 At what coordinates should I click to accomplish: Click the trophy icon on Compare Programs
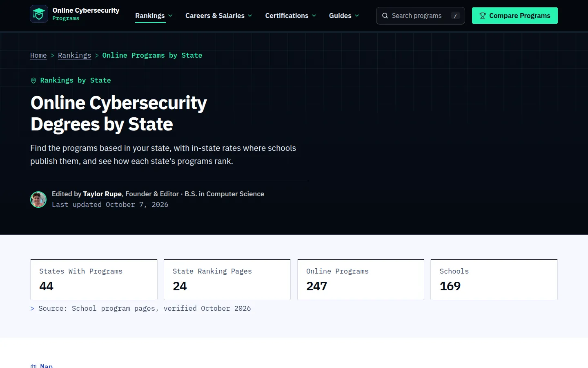coord(483,16)
